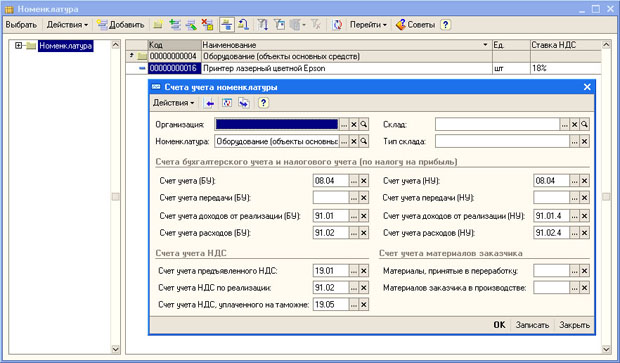The height and width of the screenshot is (363, 620).
Task: Click the OK button in dialog
Action: [x=499, y=325]
